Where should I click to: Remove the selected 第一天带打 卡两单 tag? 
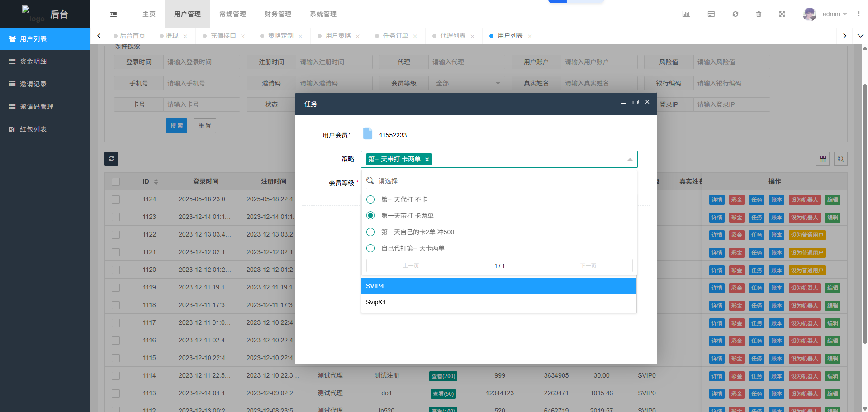[427, 159]
